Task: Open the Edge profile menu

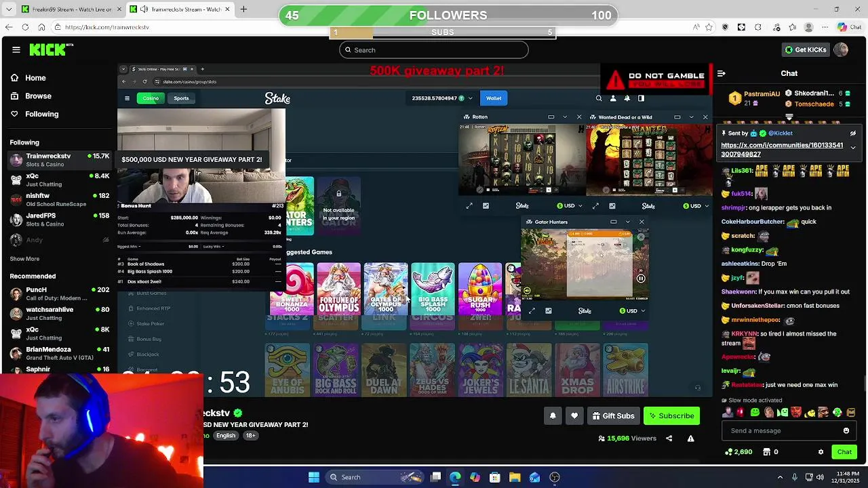Action: pyautogui.click(x=808, y=27)
